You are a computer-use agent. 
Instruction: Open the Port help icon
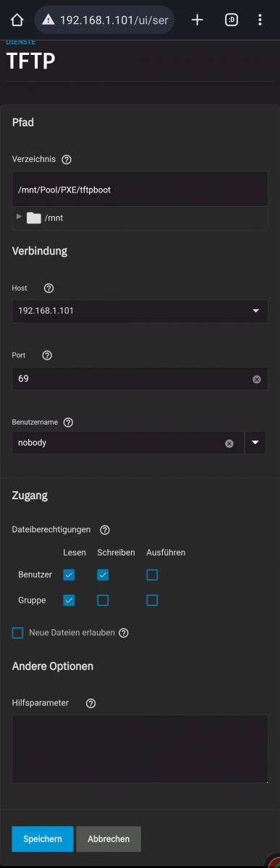[x=47, y=355]
